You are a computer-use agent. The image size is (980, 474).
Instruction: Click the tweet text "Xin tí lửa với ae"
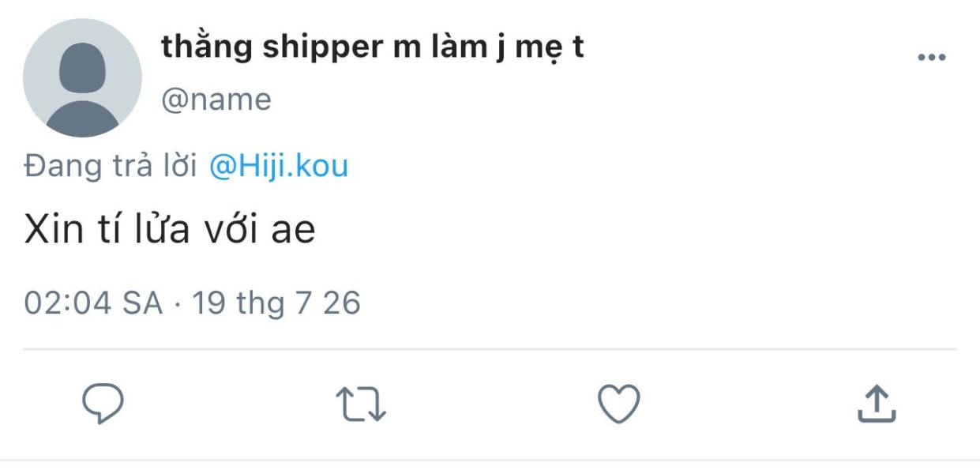[170, 230]
